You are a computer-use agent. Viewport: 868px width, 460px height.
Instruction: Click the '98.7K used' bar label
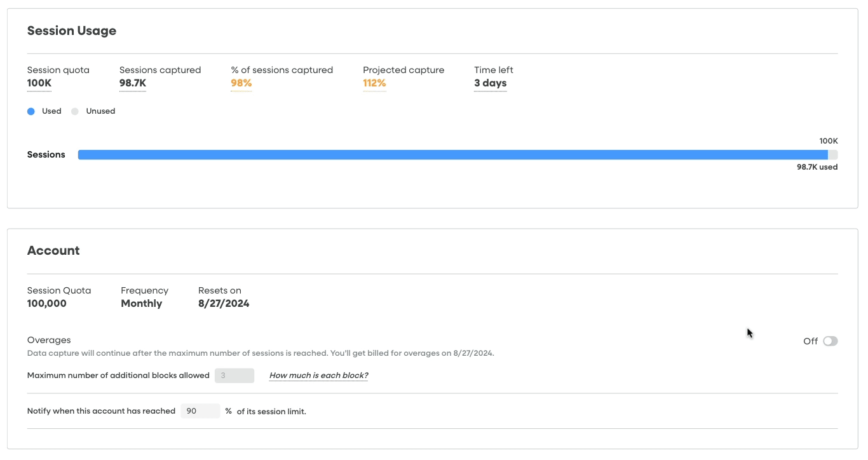click(x=817, y=167)
